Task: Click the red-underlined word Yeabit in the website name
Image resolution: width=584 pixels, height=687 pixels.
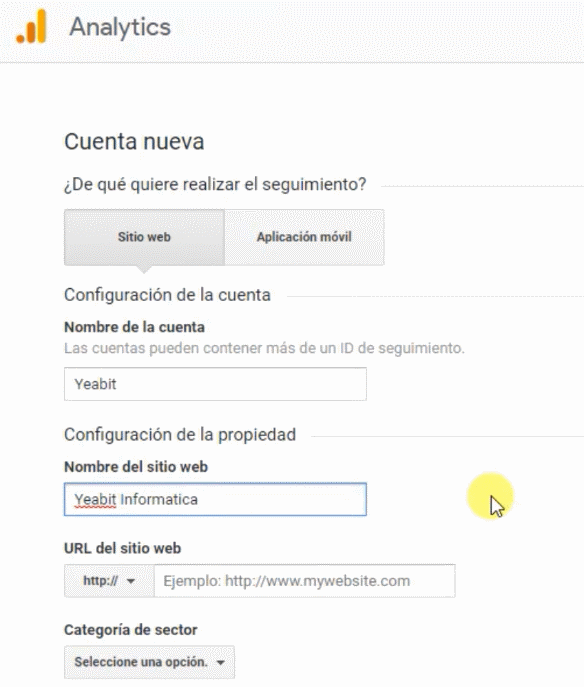Action: [95, 499]
